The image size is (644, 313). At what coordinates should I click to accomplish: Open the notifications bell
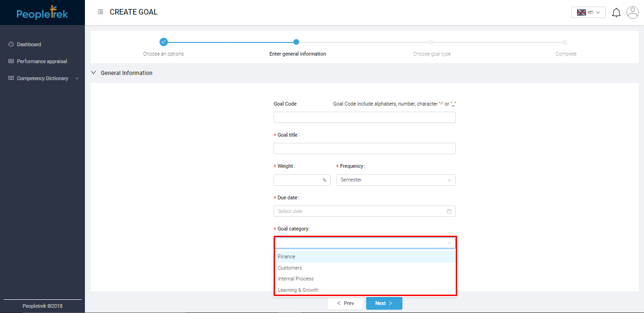click(616, 13)
